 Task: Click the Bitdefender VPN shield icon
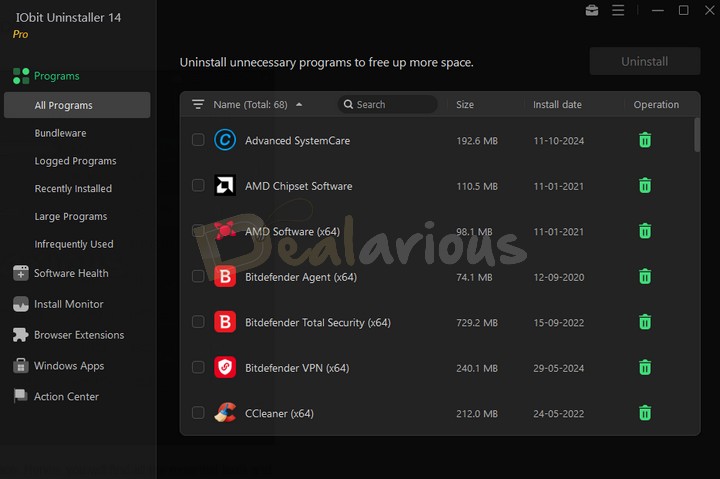tap(225, 367)
